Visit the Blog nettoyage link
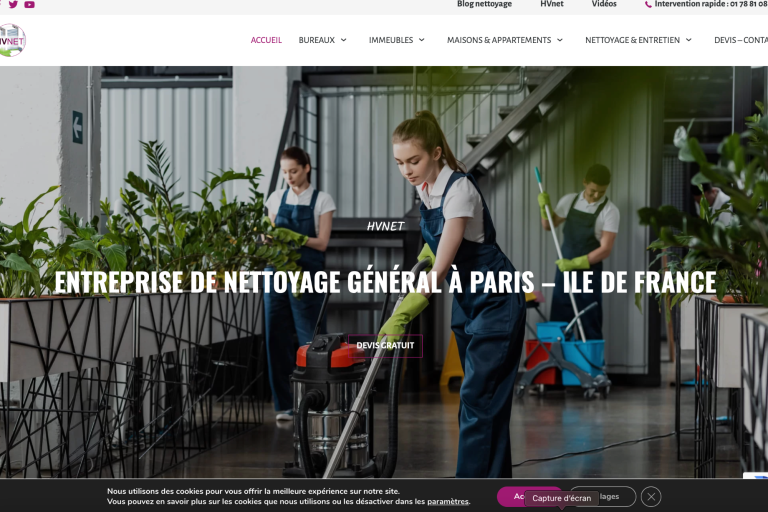The height and width of the screenshot is (512, 768). coord(484,4)
